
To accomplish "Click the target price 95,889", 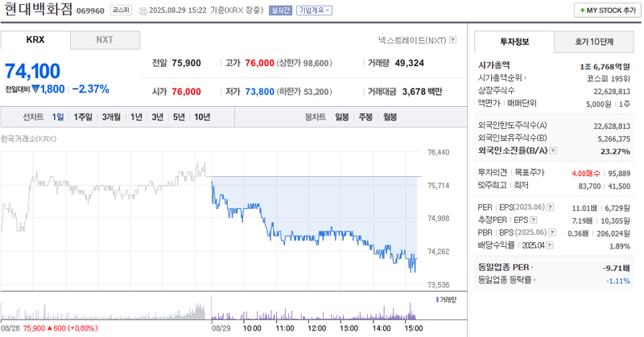I will (x=619, y=173).
